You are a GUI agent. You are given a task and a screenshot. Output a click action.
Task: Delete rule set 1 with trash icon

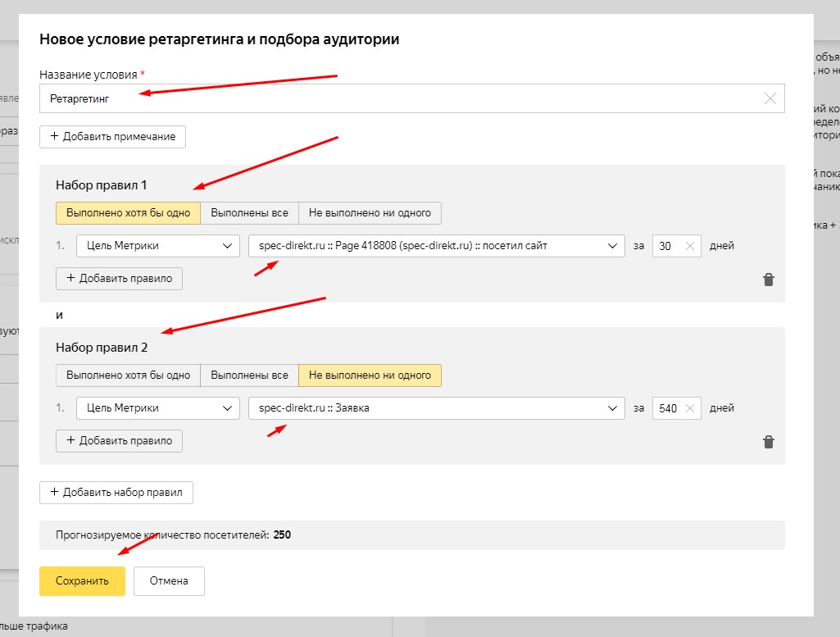[768, 280]
